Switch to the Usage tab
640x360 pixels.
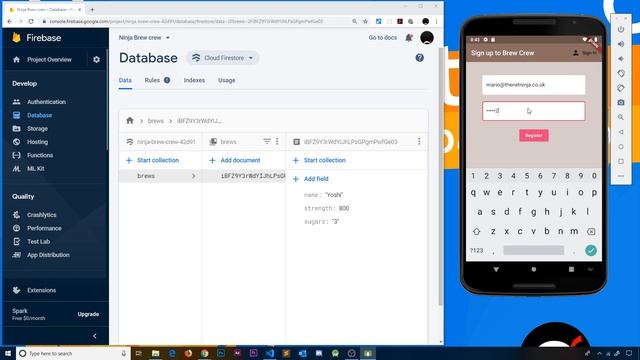(227, 80)
